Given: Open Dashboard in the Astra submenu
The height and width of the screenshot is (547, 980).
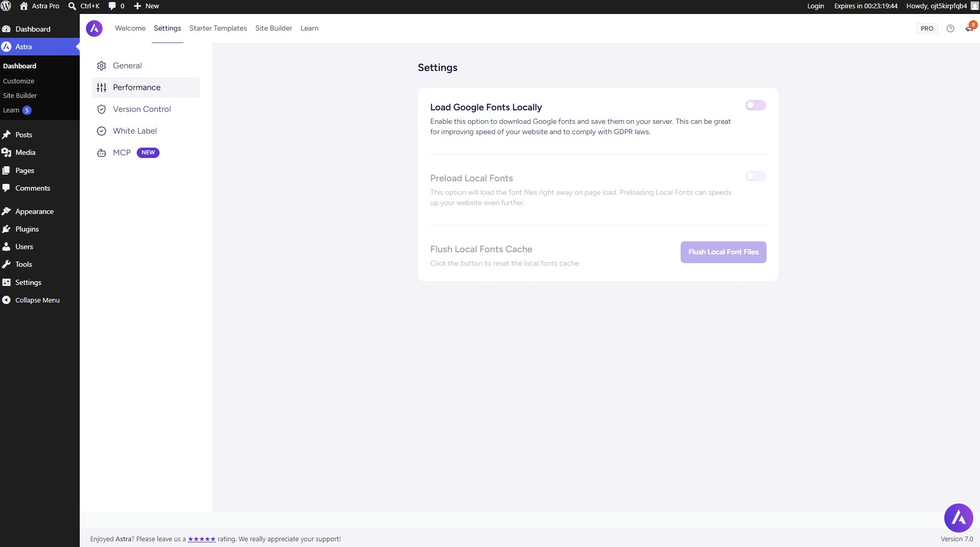Looking at the screenshot, I should (20, 66).
